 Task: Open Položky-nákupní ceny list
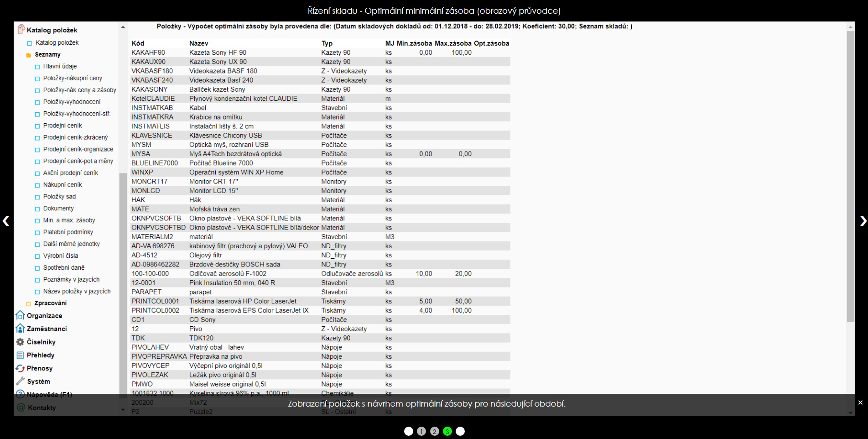(73, 78)
